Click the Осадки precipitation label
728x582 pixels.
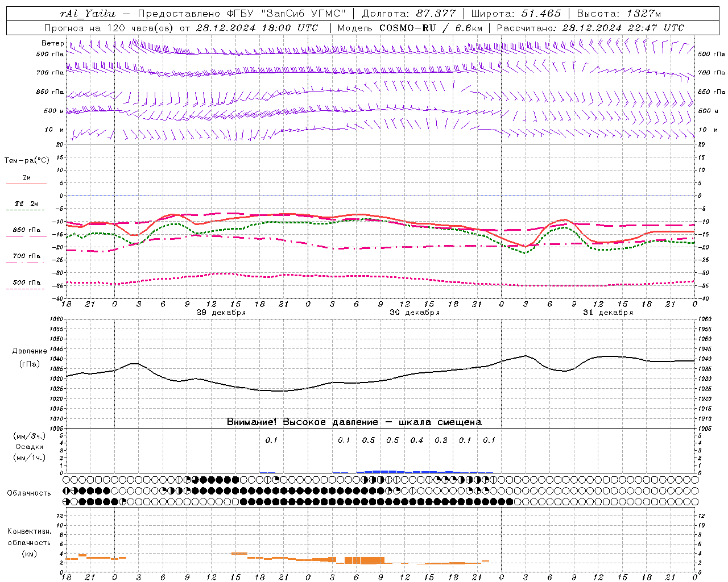(30, 447)
